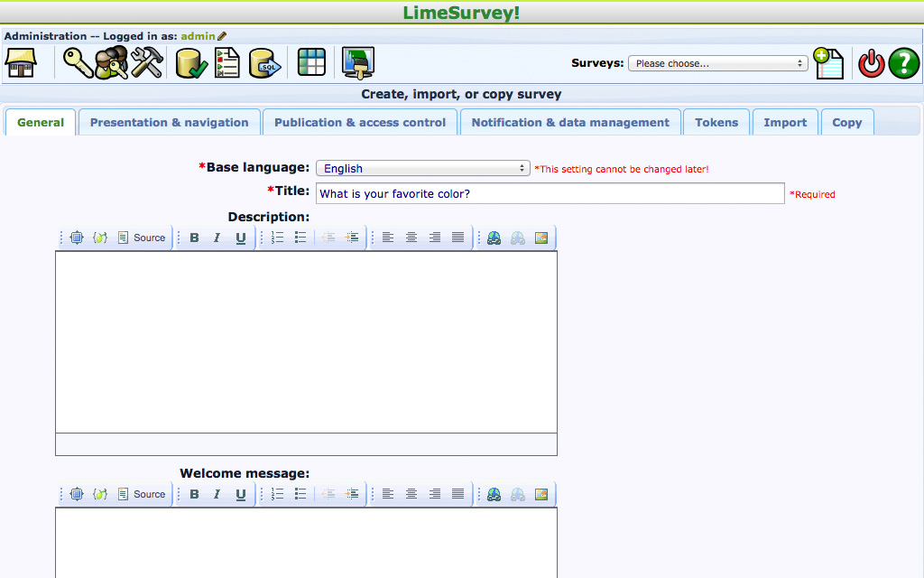The image size is (924, 578).
Task: Maximize the Welcome message editor
Action: (x=77, y=494)
